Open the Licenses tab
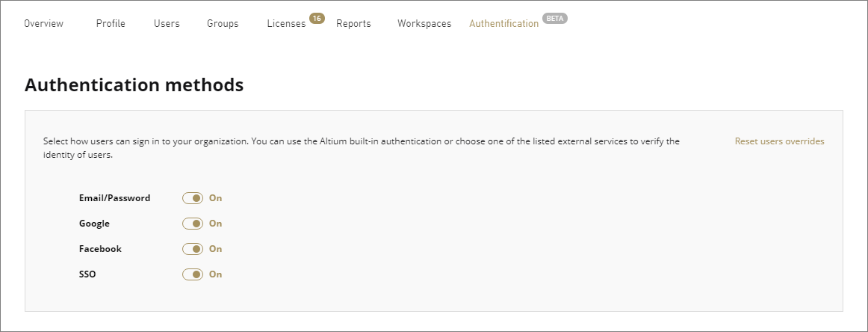The width and height of the screenshot is (868, 332). point(286,23)
